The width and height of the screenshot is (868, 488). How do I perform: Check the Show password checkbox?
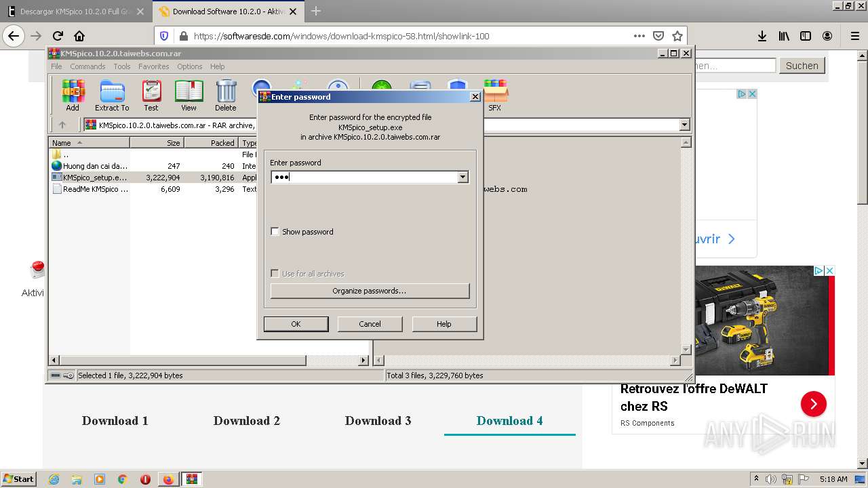pyautogui.click(x=275, y=232)
